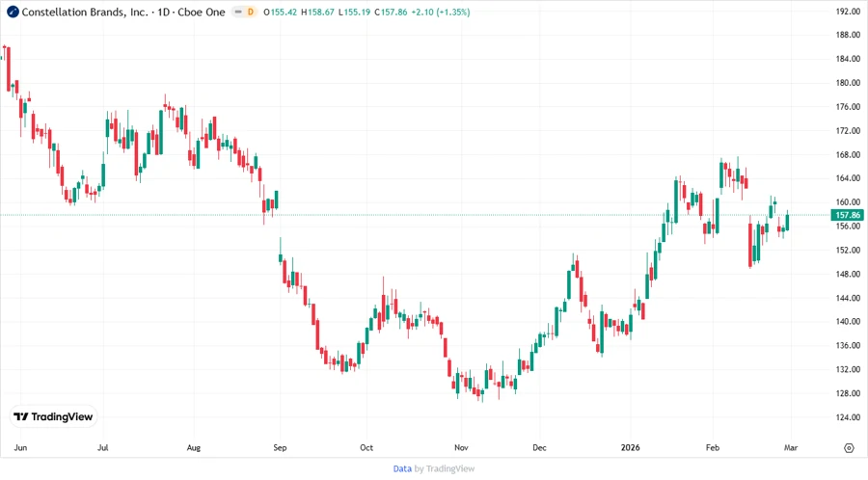Viewport: 868px width, 480px height.
Task: Click the TradingView logo badge
Action: [53, 416]
